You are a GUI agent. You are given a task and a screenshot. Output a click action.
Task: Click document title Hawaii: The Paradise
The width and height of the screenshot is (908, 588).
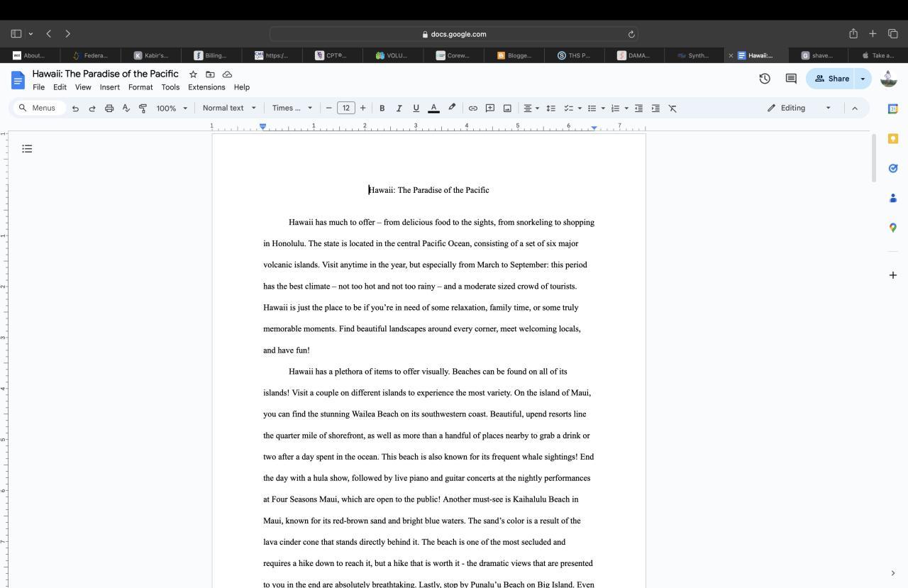105,74
